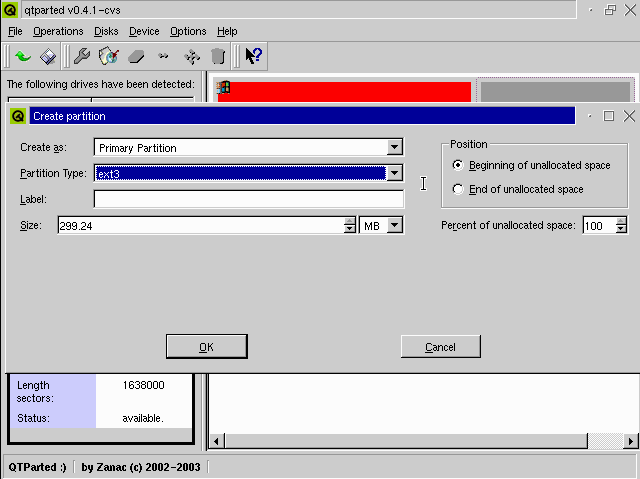
Task: Open the File menu
Action: click(16, 31)
